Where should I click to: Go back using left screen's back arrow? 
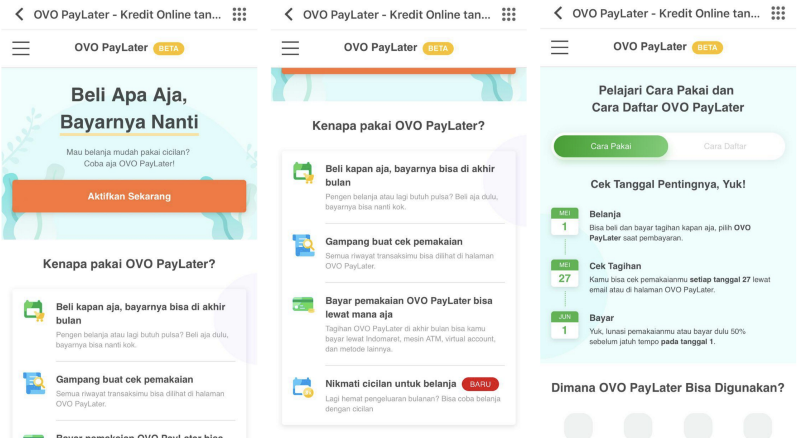click(19, 14)
